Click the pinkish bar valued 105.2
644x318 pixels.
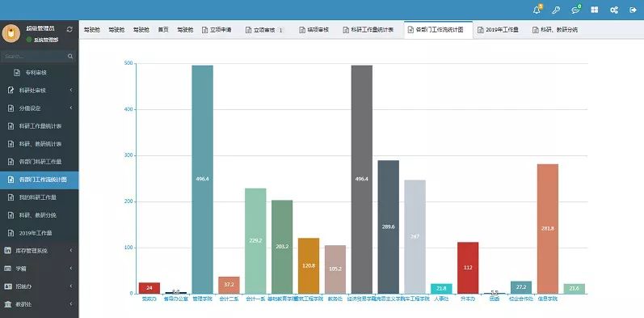335,269
